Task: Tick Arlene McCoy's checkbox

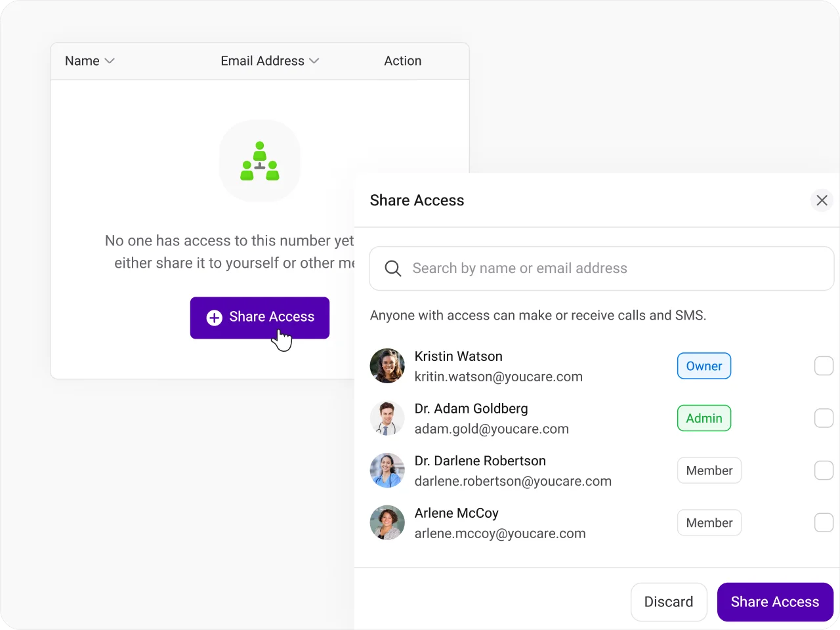Action: pos(824,522)
